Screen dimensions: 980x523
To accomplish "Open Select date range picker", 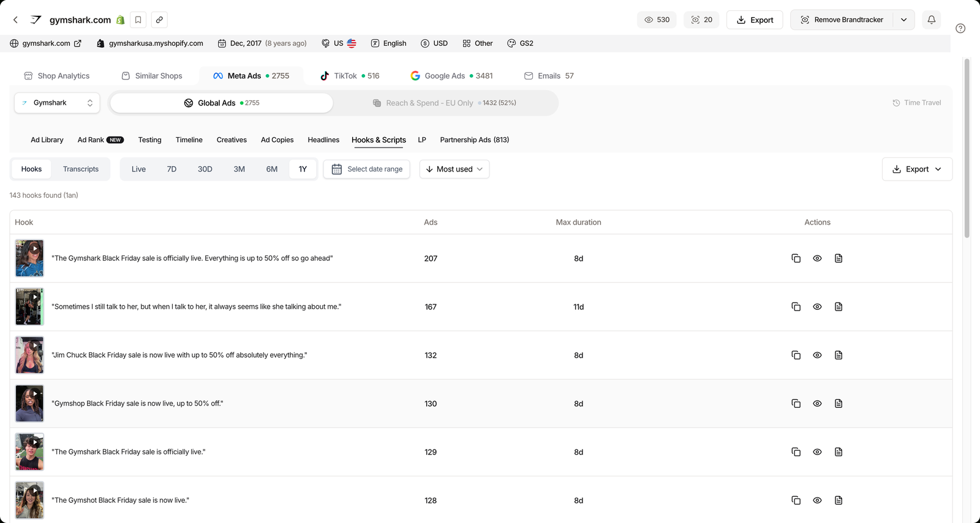I will pyautogui.click(x=366, y=169).
